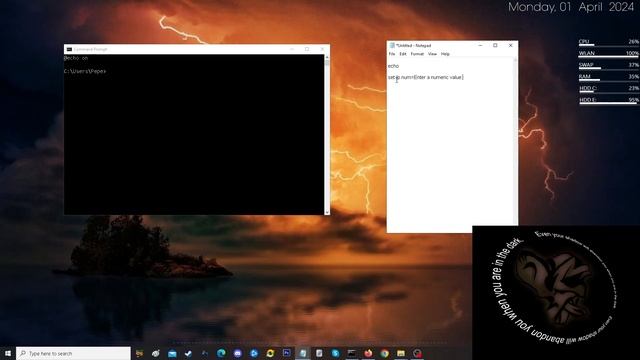Close the Notepad window

pos(511,45)
